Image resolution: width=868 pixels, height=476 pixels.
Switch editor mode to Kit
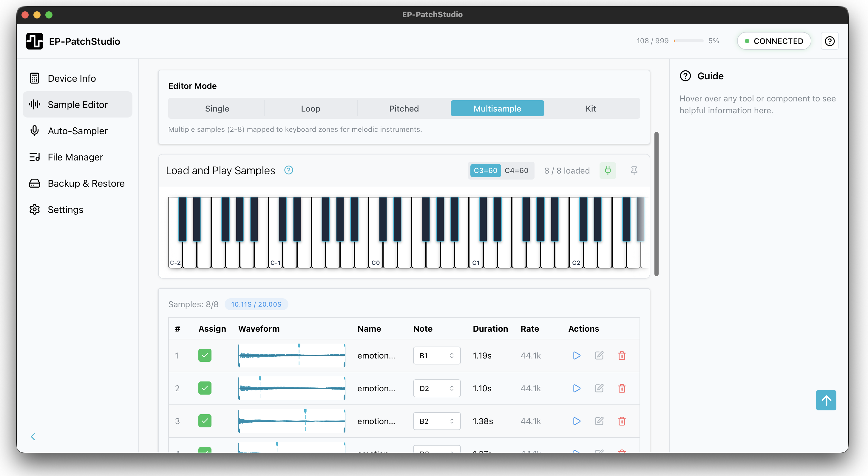pyautogui.click(x=590, y=109)
